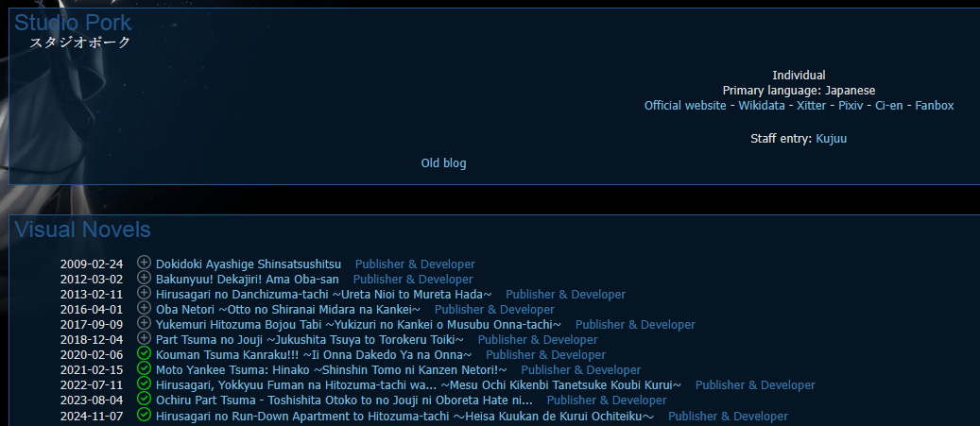Open the Wikidata link
The image size is (980, 426).
pyautogui.click(x=762, y=106)
